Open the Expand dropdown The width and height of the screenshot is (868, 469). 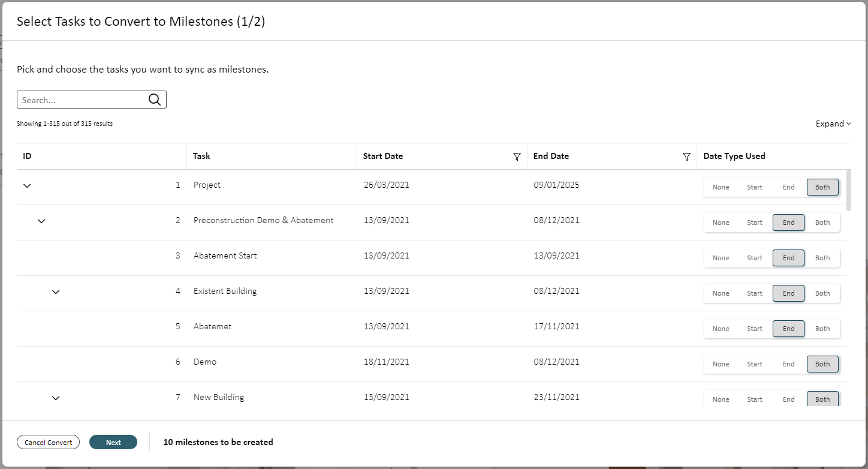833,124
